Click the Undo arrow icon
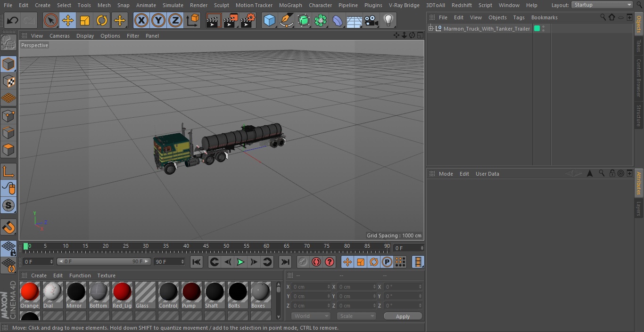 (x=12, y=20)
